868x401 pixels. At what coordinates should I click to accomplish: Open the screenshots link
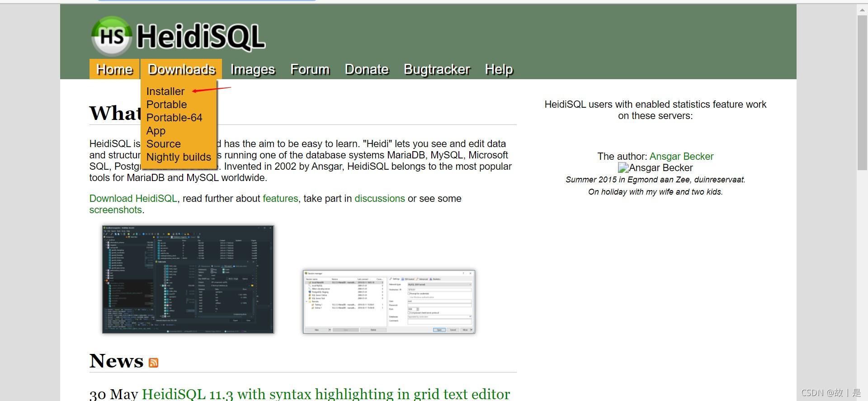pyautogui.click(x=116, y=210)
